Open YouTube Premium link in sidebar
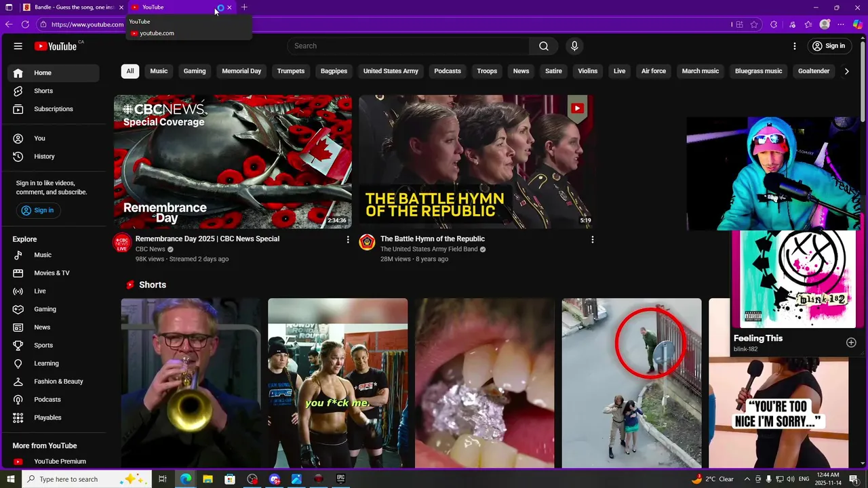 click(x=53, y=462)
